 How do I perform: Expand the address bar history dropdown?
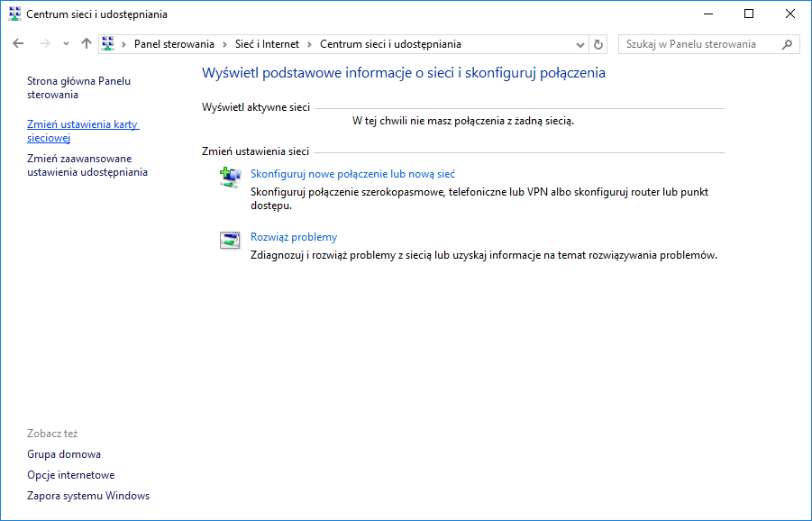click(580, 44)
